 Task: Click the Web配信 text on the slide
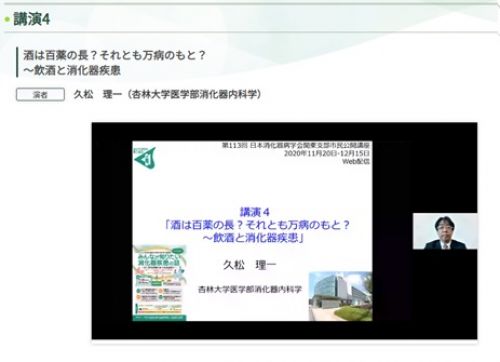point(356,161)
